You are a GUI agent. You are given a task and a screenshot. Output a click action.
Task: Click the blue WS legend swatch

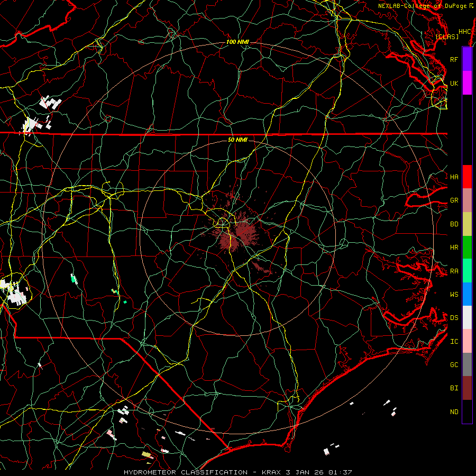click(467, 294)
